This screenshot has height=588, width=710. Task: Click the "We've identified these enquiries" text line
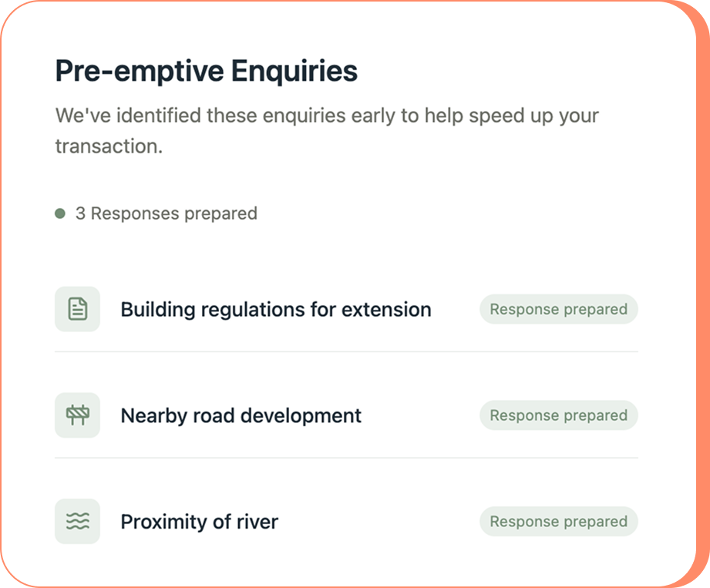pyautogui.click(x=327, y=116)
